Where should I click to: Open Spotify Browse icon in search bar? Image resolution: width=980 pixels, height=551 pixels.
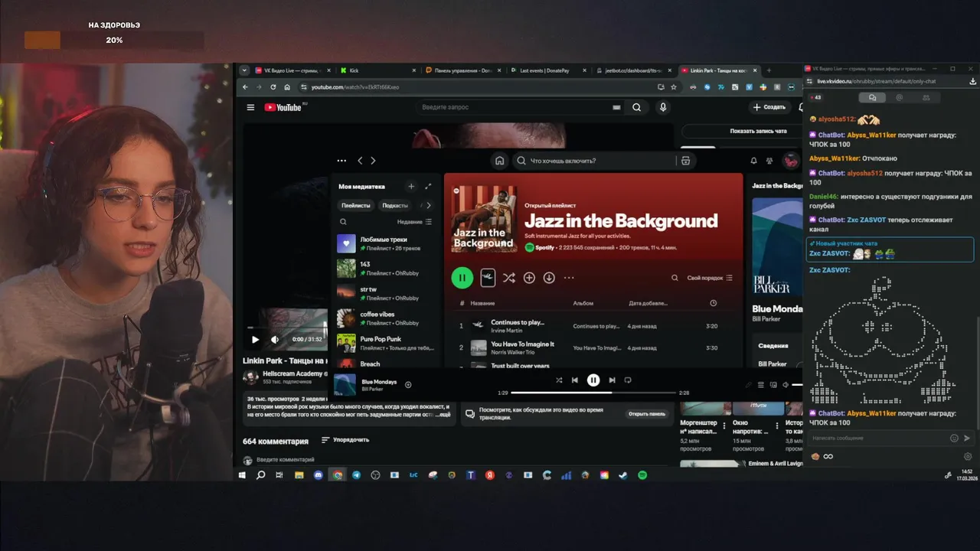[x=685, y=161]
